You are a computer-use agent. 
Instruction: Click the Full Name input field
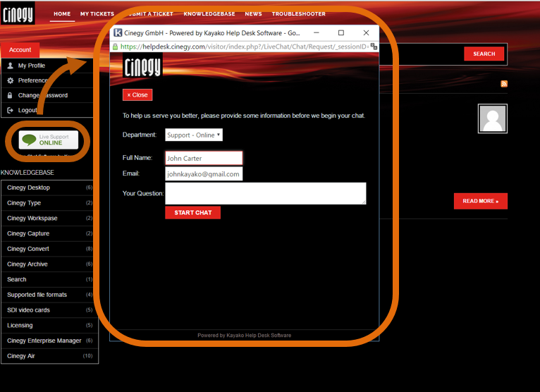pyautogui.click(x=204, y=158)
